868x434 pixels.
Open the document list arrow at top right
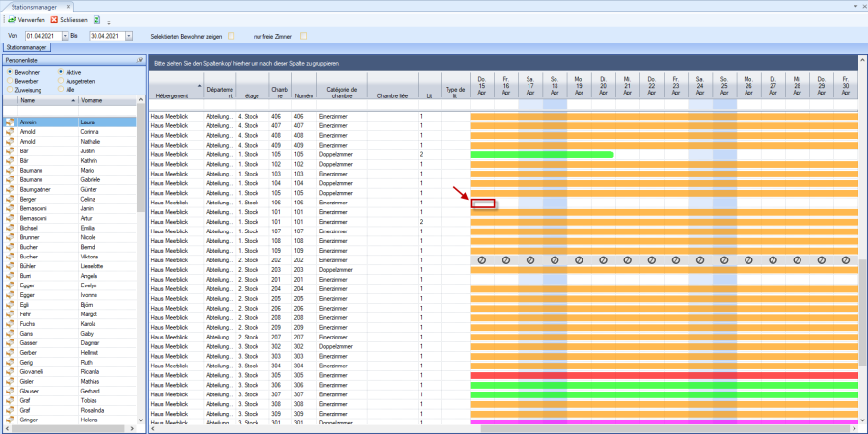(x=855, y=5)
